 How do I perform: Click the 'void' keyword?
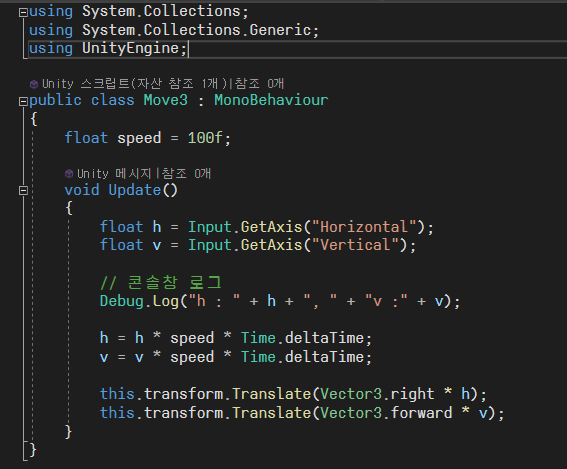click(x=82, y=190)
